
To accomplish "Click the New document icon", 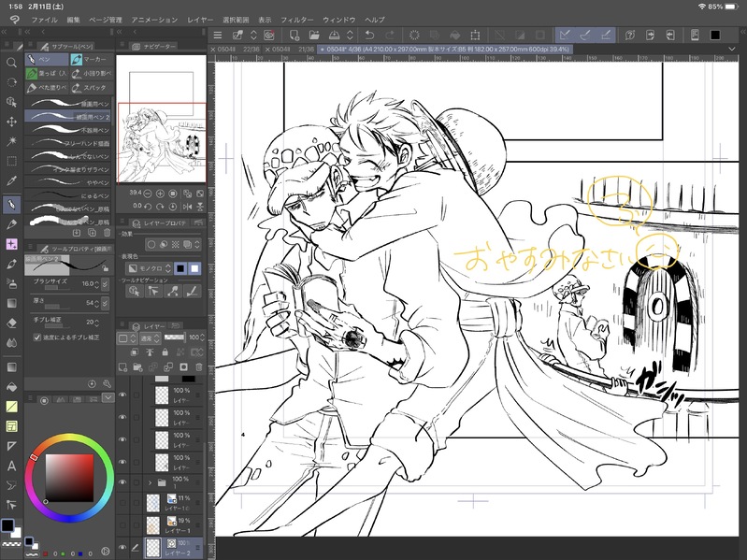I will (294, 35).
